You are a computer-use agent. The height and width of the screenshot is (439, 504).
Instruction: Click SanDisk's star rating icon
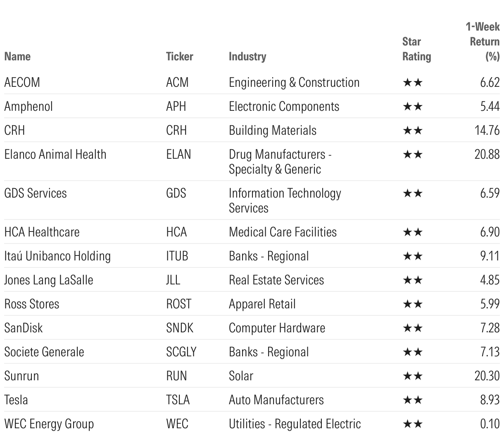coord(412,328)
